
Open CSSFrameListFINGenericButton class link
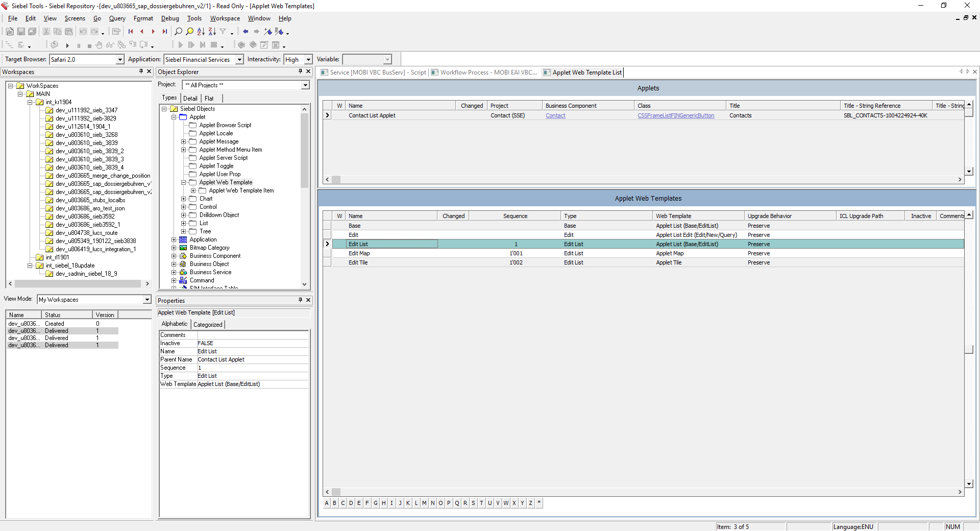click(x=676, y=115)
